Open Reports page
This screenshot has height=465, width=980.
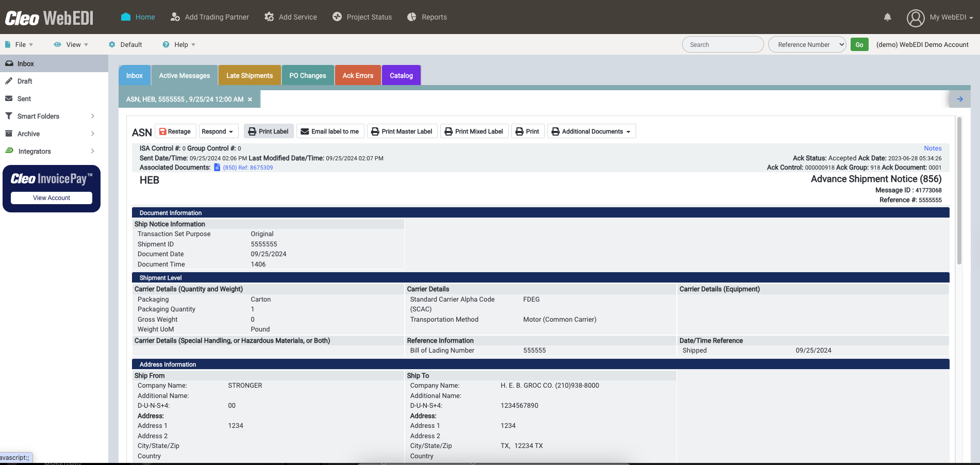coord(427,17)
